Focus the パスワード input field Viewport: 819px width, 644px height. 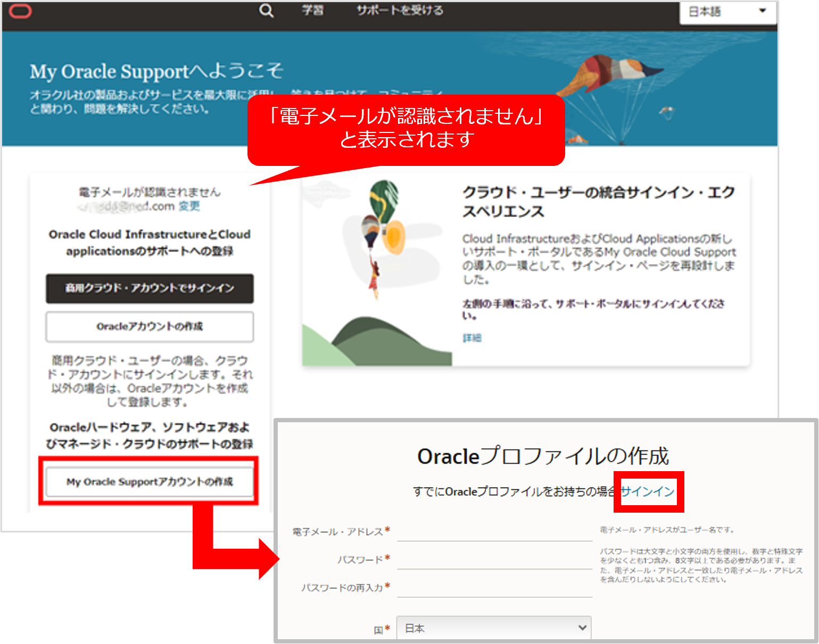click(494, 559)
